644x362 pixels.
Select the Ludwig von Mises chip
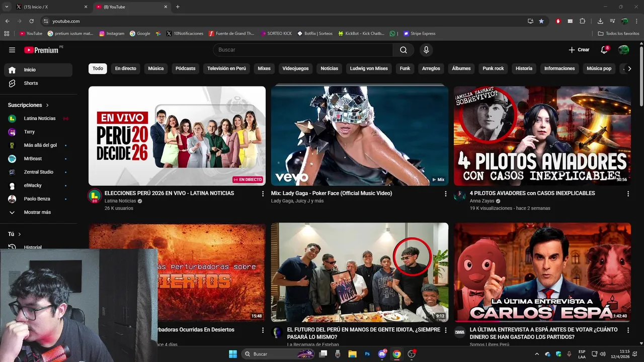tap(369, 68)
